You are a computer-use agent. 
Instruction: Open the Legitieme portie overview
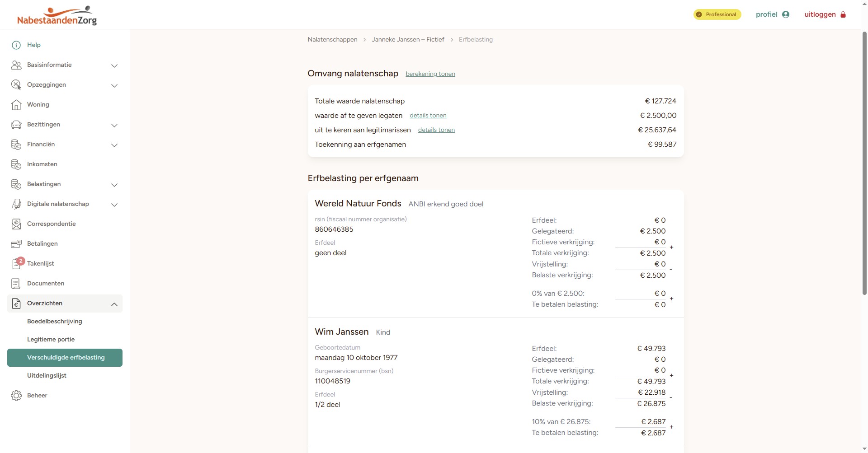point(51,340)
